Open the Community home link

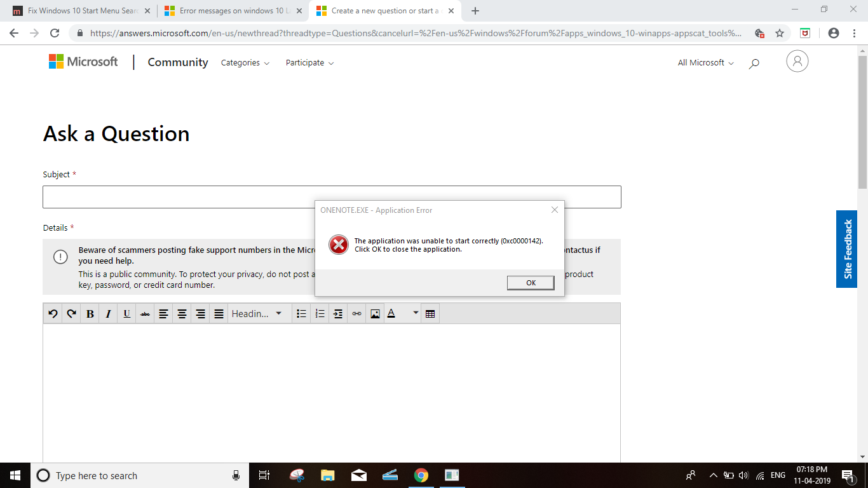[178, 62]
